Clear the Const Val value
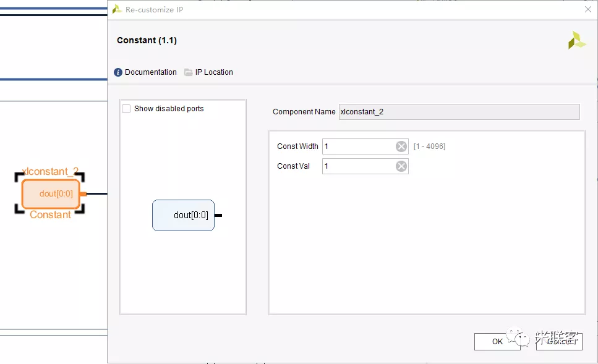Image resolution: width=598 pixels, height=364 pixels. pos(401,166)
